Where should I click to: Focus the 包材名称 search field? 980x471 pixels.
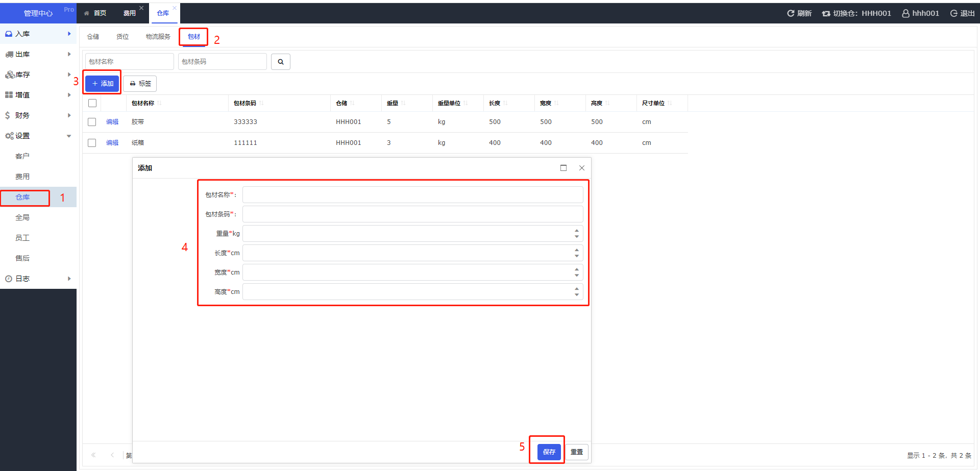pyautogui.click(x=130, y=62)
